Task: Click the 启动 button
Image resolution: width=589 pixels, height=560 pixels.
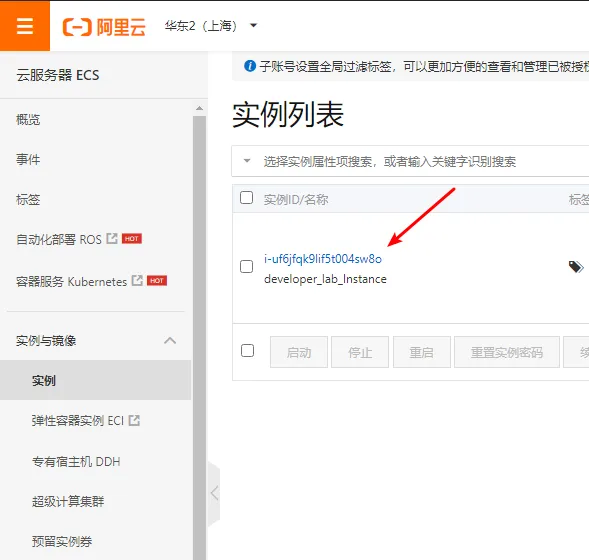Action: point(299,352)
